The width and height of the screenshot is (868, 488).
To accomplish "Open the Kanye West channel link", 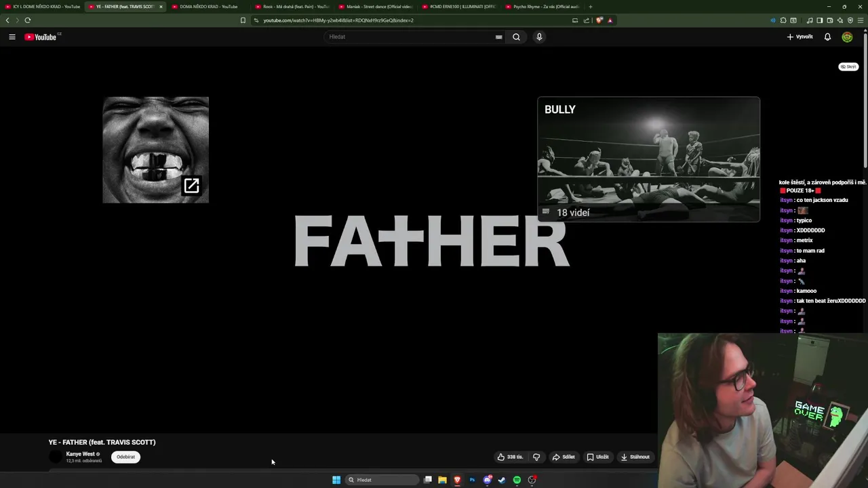I will tap(81, 454).
